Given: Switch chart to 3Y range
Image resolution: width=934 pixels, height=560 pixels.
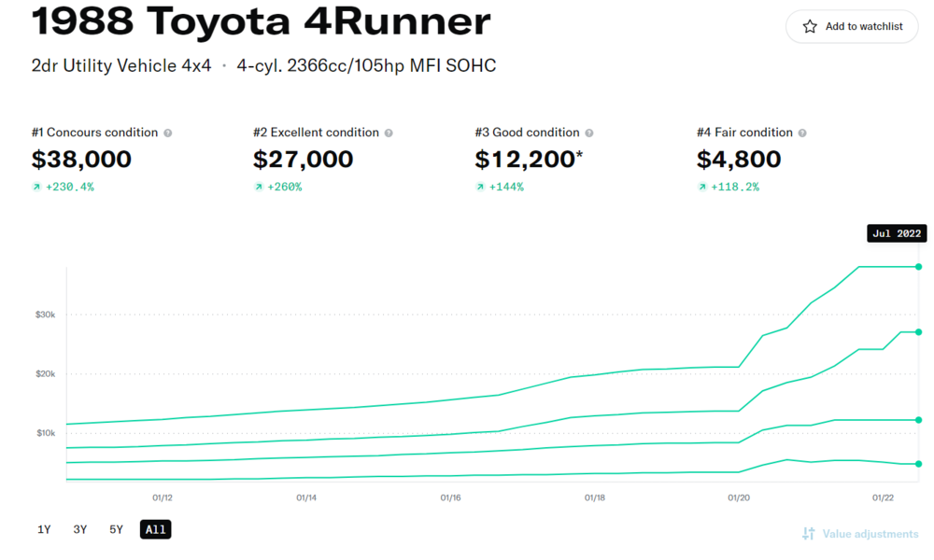Looking at the screenshot, I should coord(80,530).
